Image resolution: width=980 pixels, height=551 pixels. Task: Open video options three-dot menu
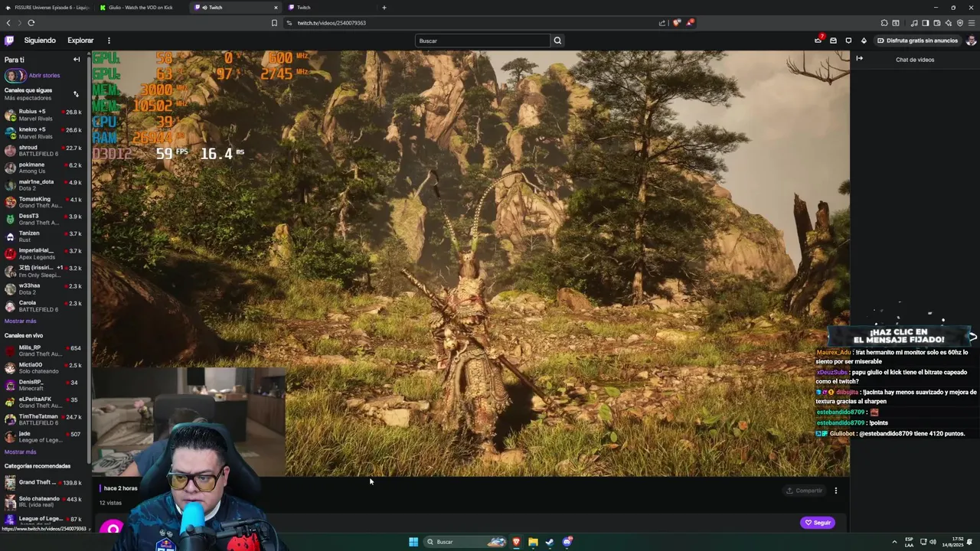coord(835,491)
